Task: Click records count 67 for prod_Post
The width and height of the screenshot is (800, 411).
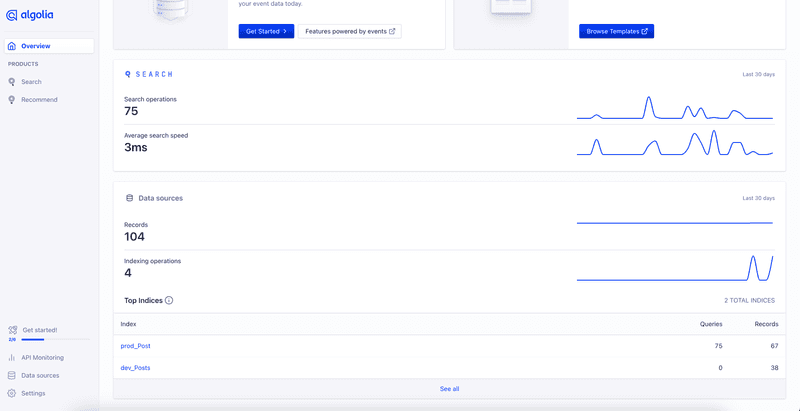Action: [x=774, y=346]
